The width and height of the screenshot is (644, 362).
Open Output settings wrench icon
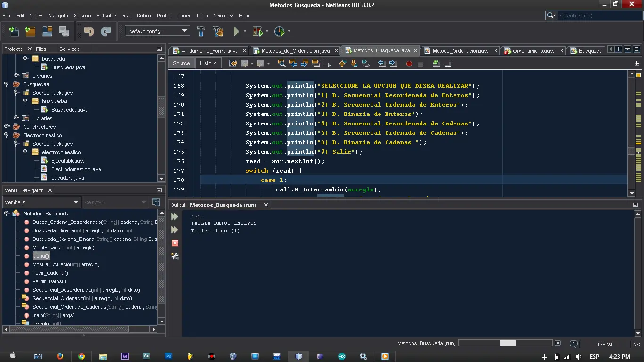(175, 256)
